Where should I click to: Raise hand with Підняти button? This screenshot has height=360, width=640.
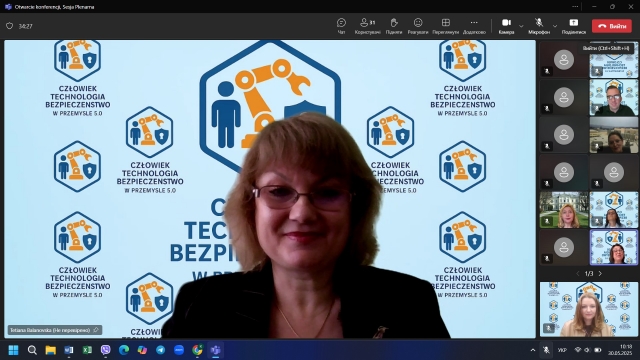pyautogui.click(x=393, y=26)
